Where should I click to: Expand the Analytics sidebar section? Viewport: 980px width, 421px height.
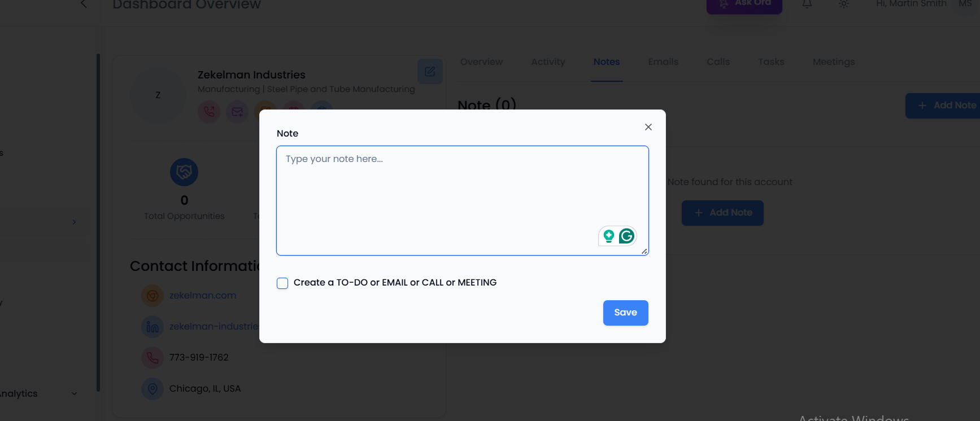74,393
